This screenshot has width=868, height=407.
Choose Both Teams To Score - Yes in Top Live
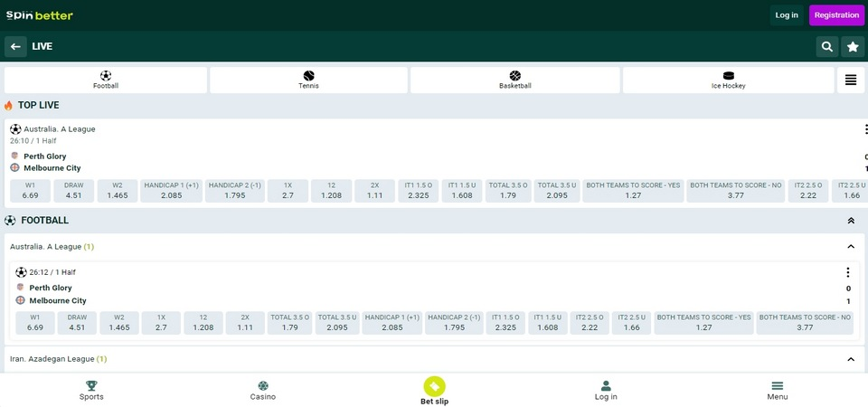pyautogui.click(x=633, y=190)
